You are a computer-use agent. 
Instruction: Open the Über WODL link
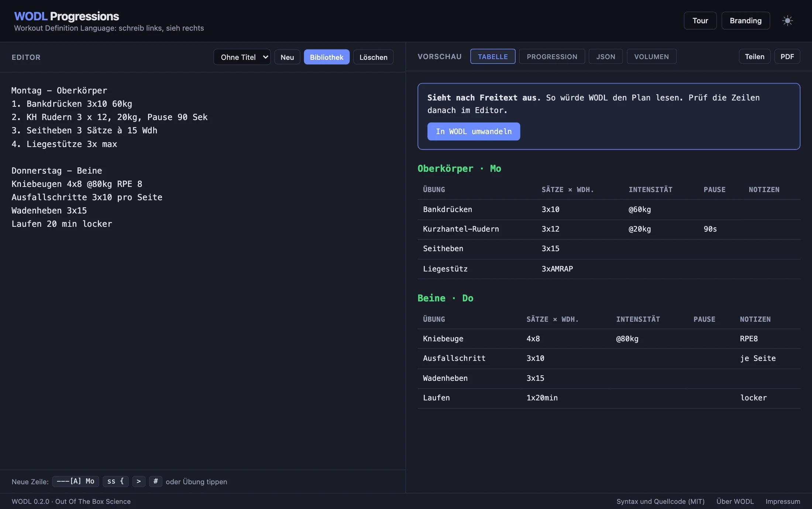pyautogui.click(x=735, y=501)
